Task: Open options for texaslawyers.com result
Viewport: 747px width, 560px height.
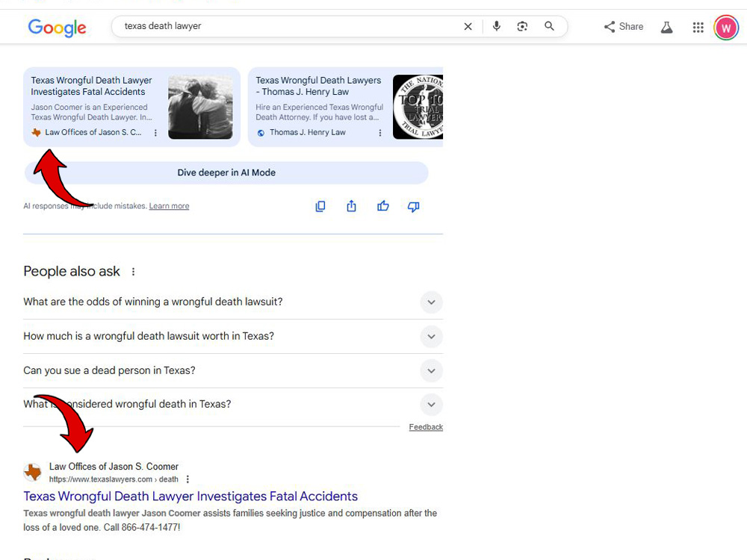Action: (187, 479)
